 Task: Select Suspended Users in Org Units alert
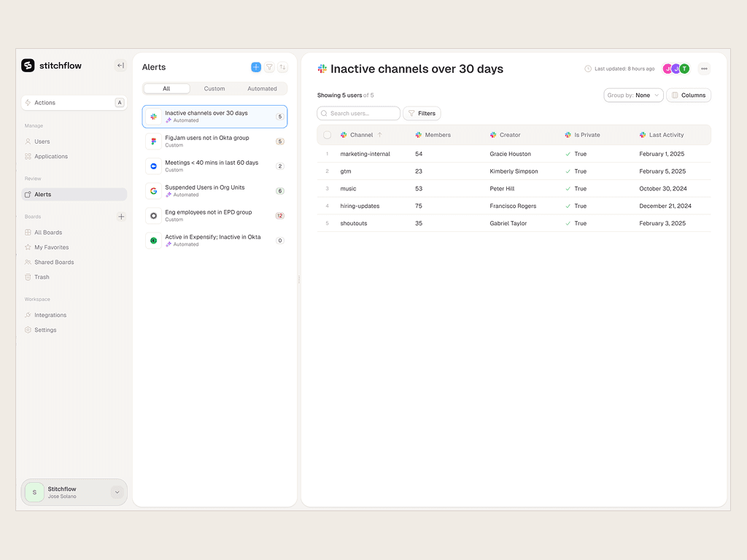click(214, 191)
